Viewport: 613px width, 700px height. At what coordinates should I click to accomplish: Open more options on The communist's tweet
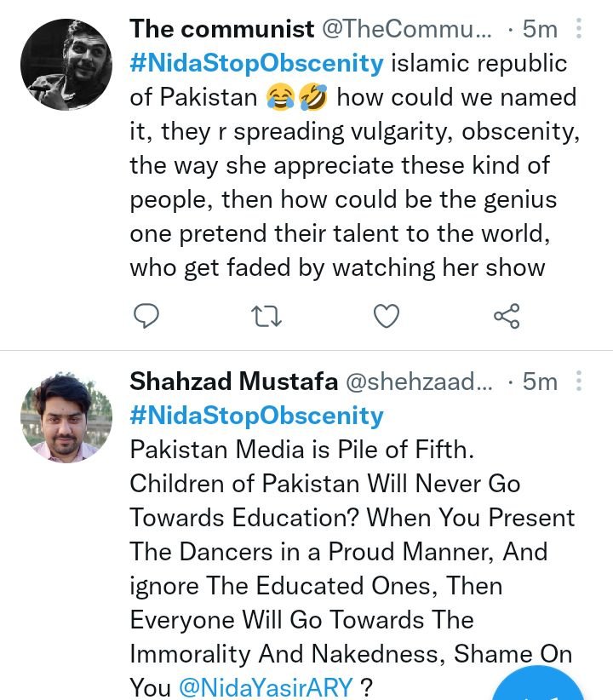[x=580, y=29]
